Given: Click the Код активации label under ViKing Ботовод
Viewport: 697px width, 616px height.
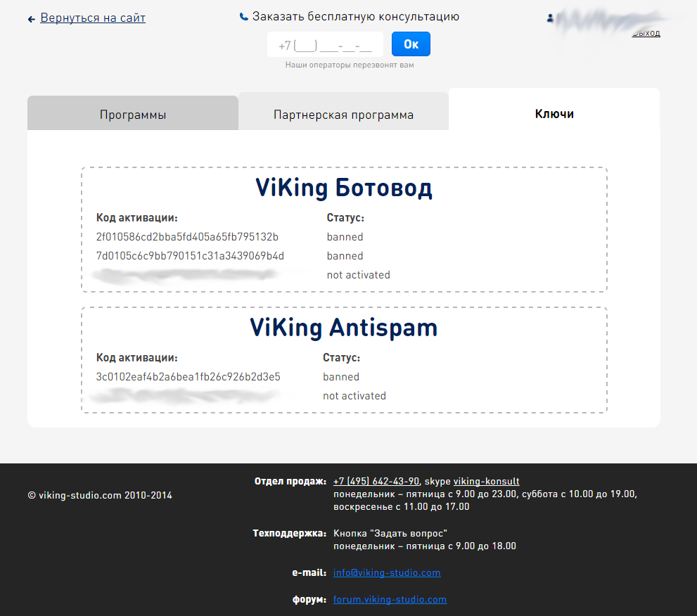Looking at the screenshot, I should tap(137, 218).
